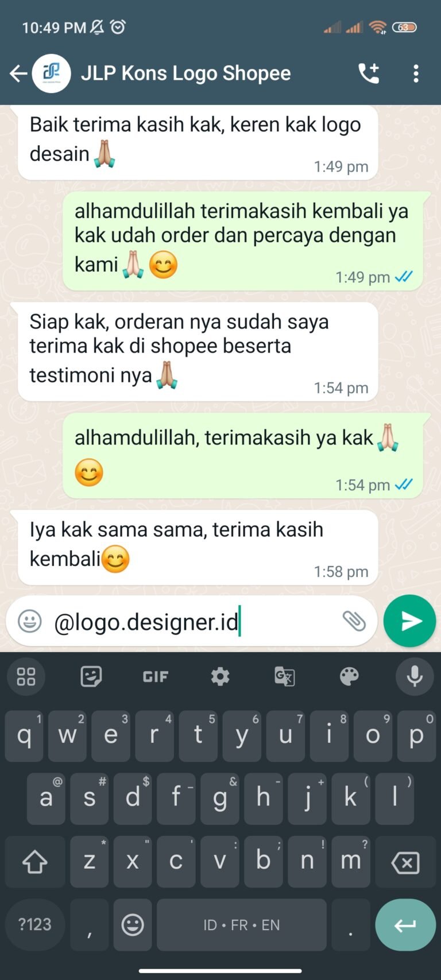Open keyboard's four-square menu icon

pos(26,677)
